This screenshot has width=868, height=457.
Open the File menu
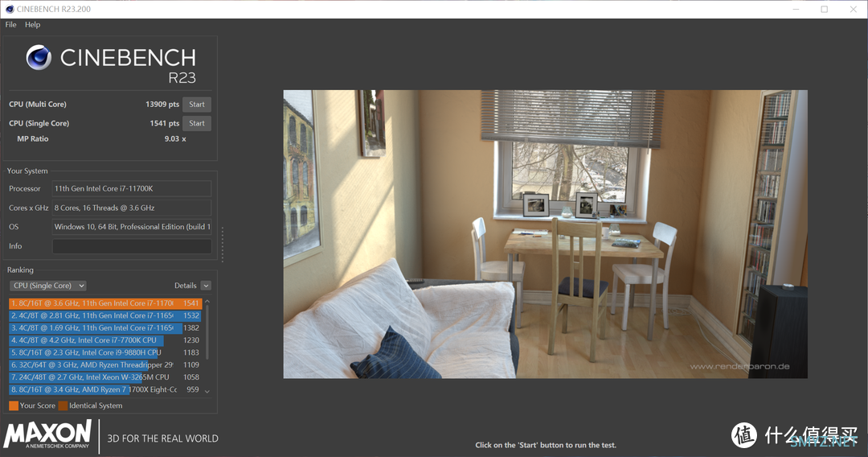[x=10, y=24]
